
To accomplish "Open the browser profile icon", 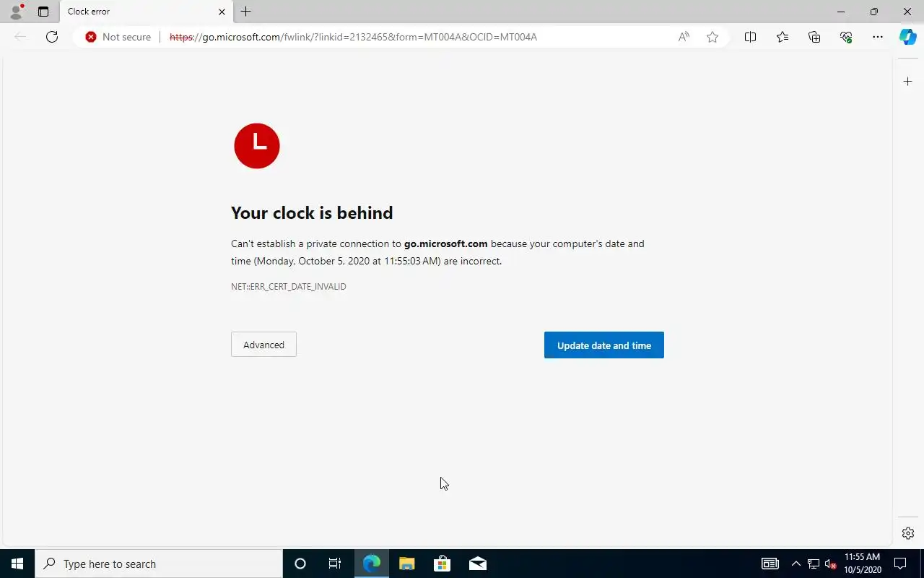I will pos(16,12).
